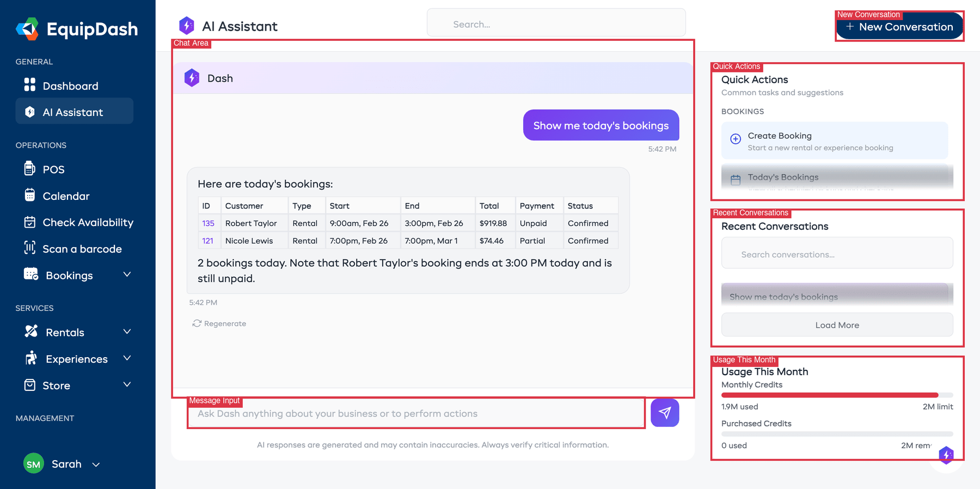This screenshot has height=489, width=980.
Task: Open booking ID 135 link
Action: pos(208,223)
